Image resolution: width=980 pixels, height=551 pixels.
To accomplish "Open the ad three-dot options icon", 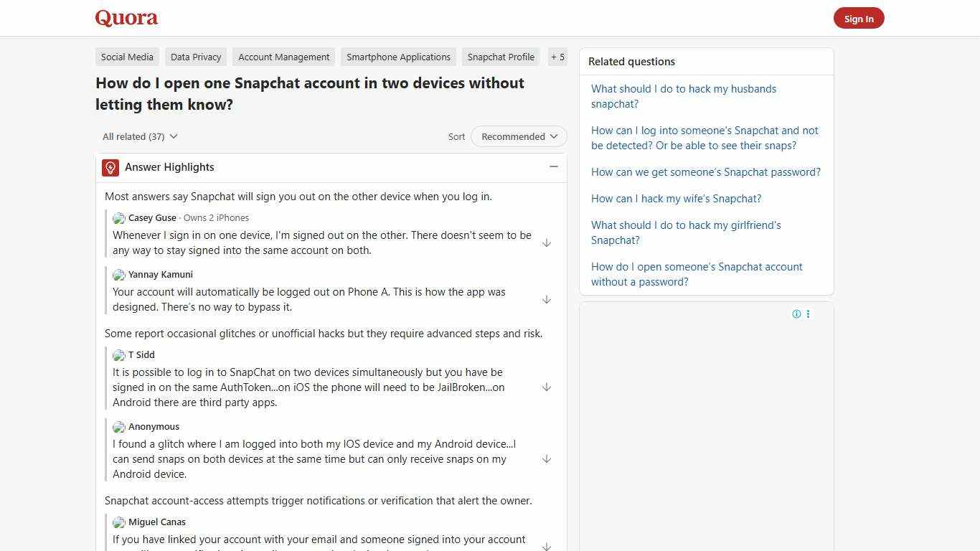I will click(808, 314).
